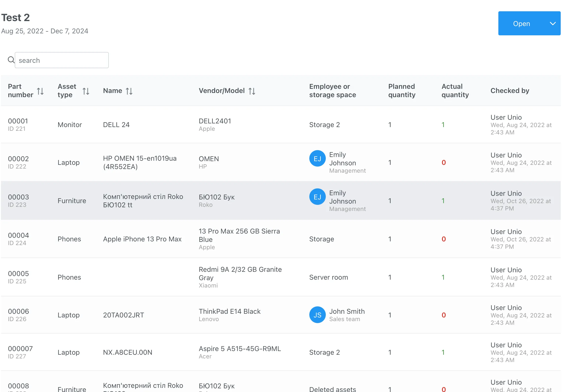Image resolution: width=572 pixels, height=392 pixels.
Task: Click the Open status button
Action: (521, 24)
